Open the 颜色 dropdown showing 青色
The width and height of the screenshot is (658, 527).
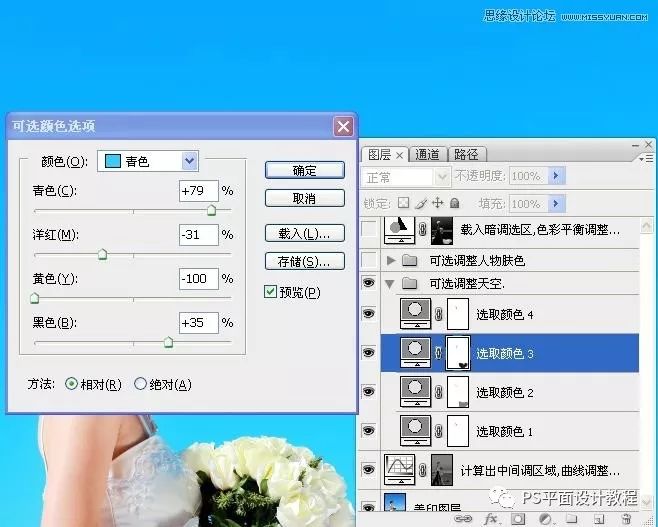148,161
